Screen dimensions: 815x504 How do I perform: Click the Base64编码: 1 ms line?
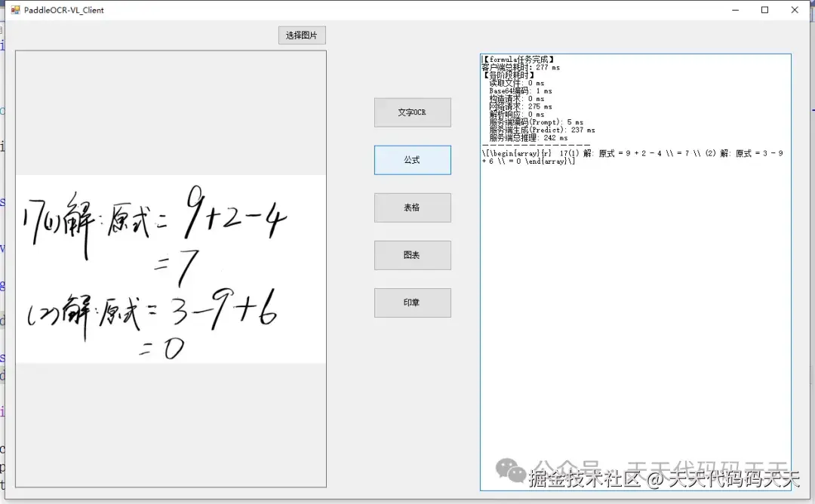tap(521, 91)
